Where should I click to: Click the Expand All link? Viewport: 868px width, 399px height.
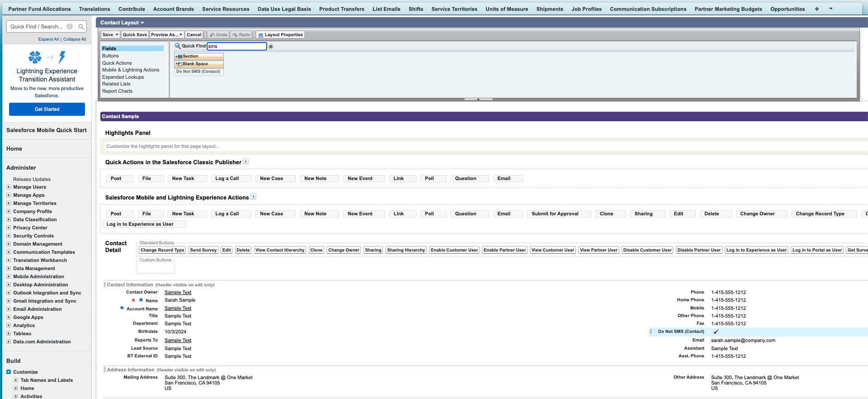tap(48, 39)
